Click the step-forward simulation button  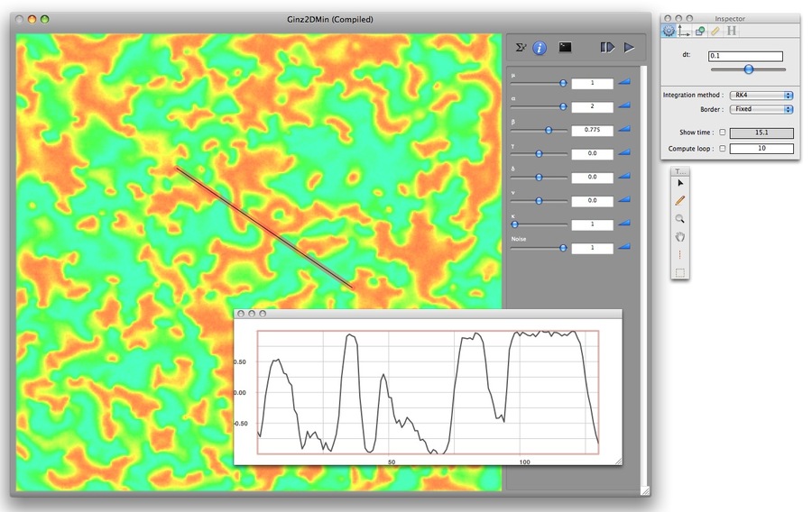(607, 48)
